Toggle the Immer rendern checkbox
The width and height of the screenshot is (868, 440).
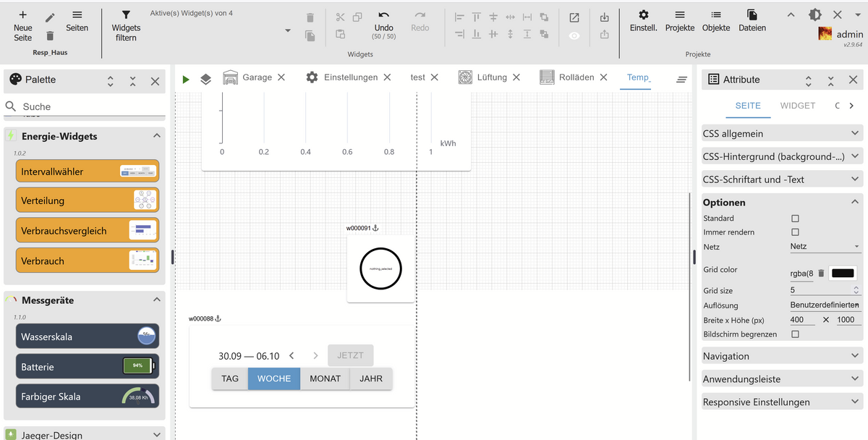[795, 232]
